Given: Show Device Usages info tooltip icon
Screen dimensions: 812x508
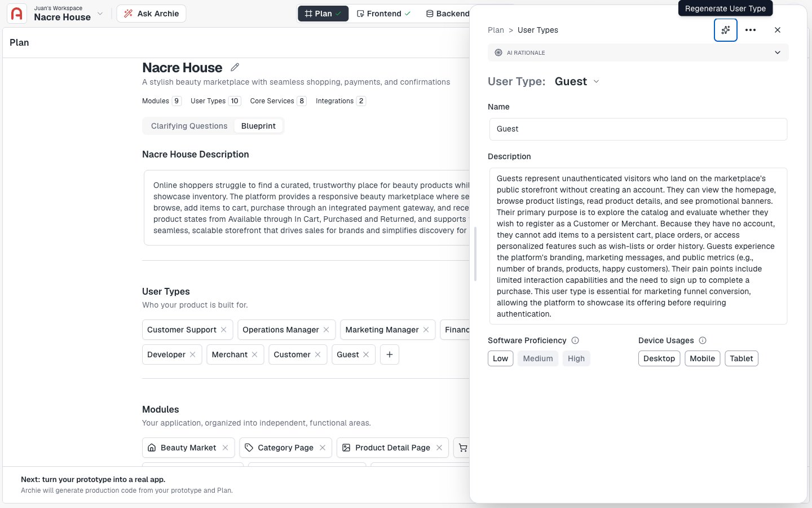Looking at the screenshot, I should (x=703, y=340).
